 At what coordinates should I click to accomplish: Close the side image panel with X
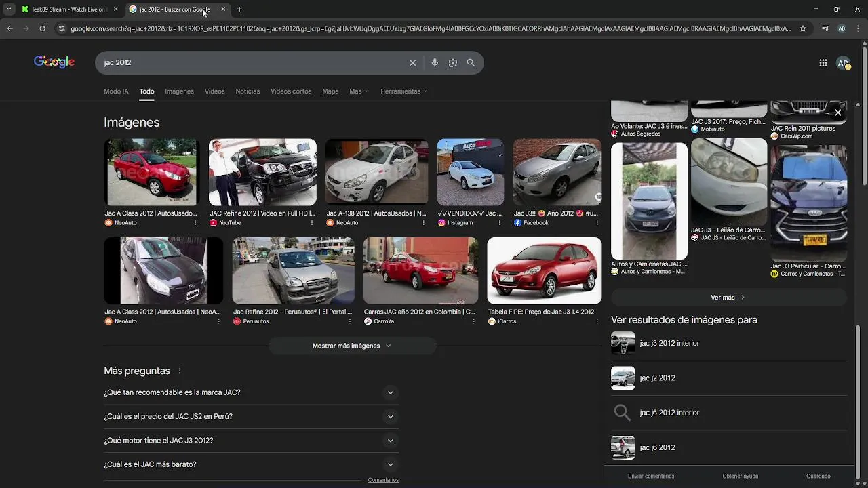coord(838,113)
